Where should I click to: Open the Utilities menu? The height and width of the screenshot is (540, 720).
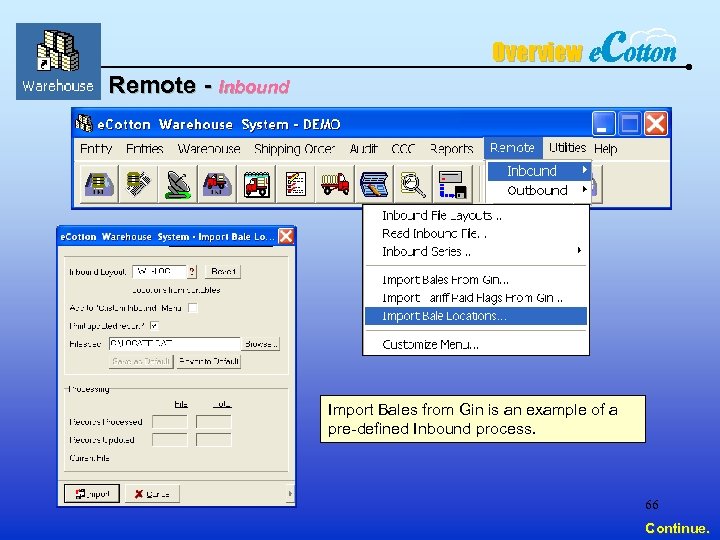click(568, 148)
